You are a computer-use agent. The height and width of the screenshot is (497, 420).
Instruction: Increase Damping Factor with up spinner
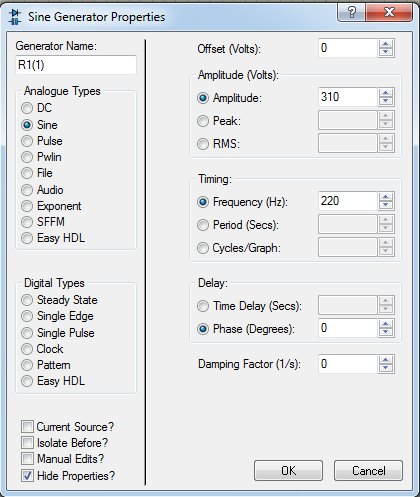[x=386, y=359]
